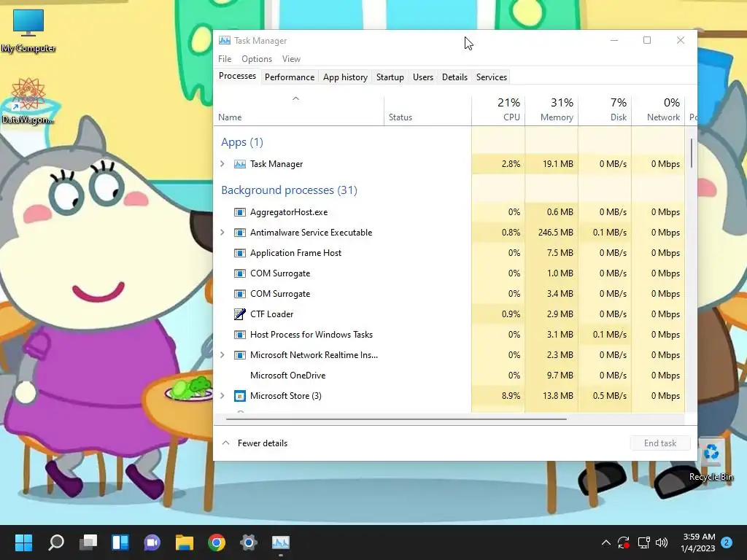
Task: Show hidden tray icons chevron
Action: pos(606,542)
